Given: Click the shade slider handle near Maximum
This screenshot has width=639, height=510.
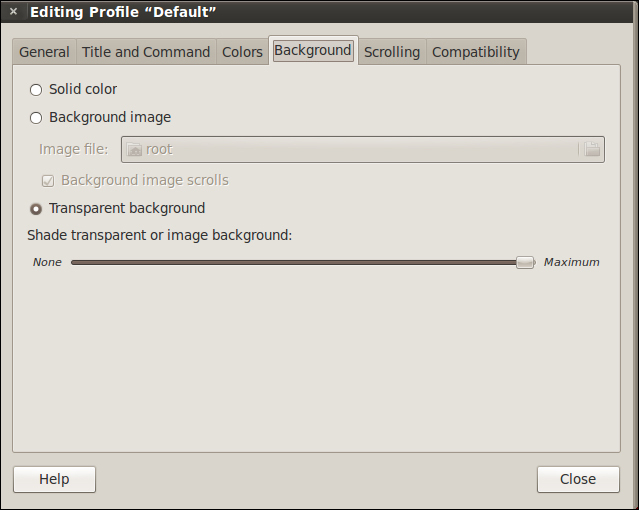Looking at the screenshot, I should click(x=525, y=263).
